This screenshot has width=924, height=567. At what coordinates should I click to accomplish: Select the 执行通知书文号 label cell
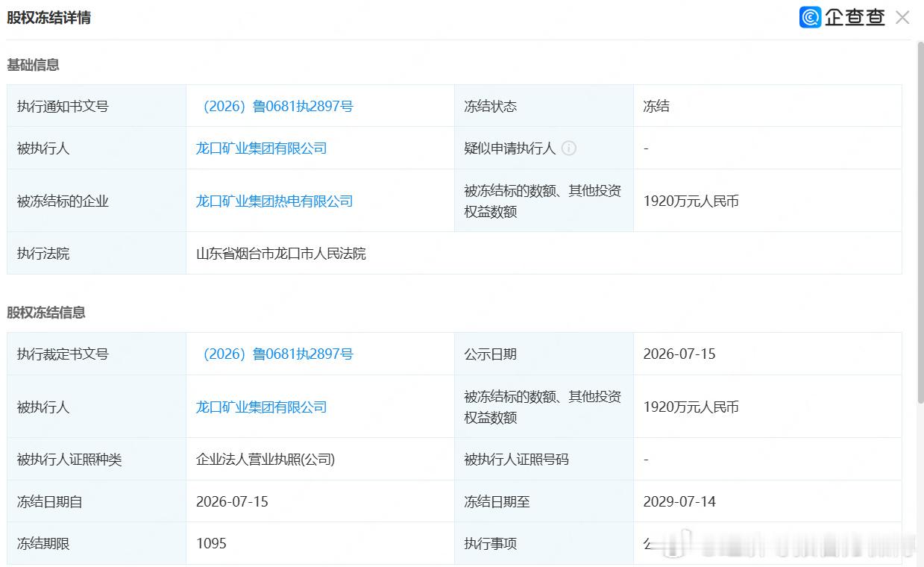97,106
